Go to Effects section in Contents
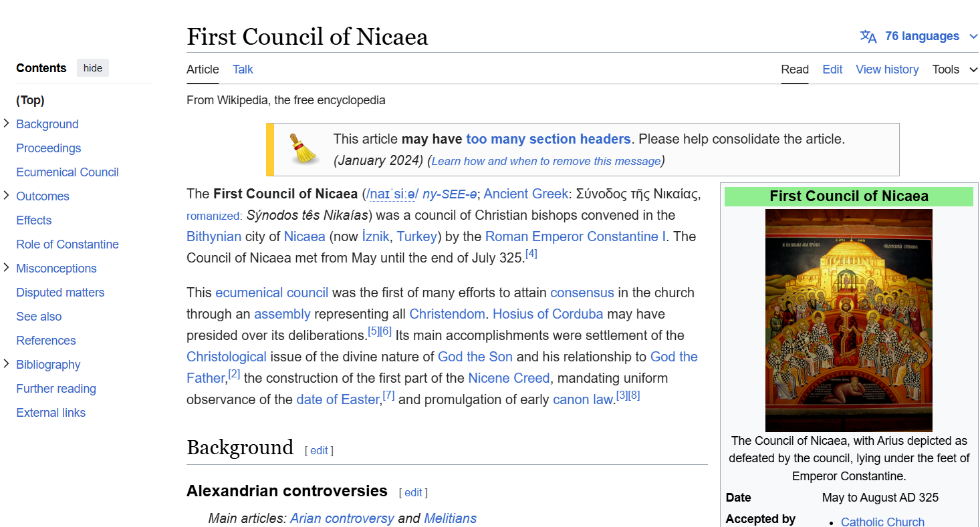The height and width of the screenshot is (527, 980). click(x=33, y=220)
